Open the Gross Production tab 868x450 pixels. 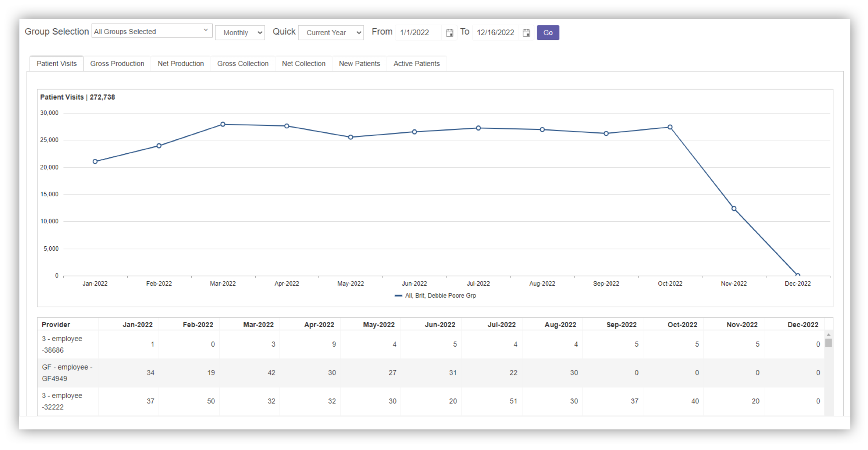(117, 64)
